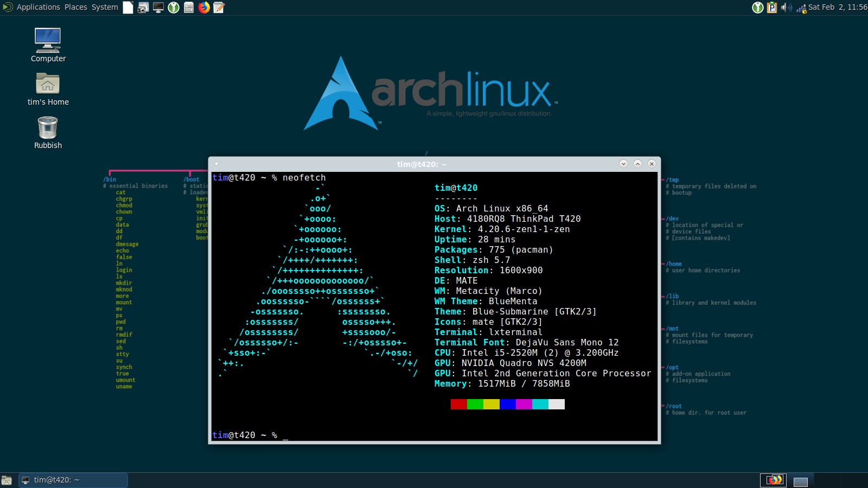Click the 'Memory: 1517MiB / 7858MiB' line
Image resolution: width=868 pixels, height=488 pixels.
pyautogui.click(x=502, y=384)
